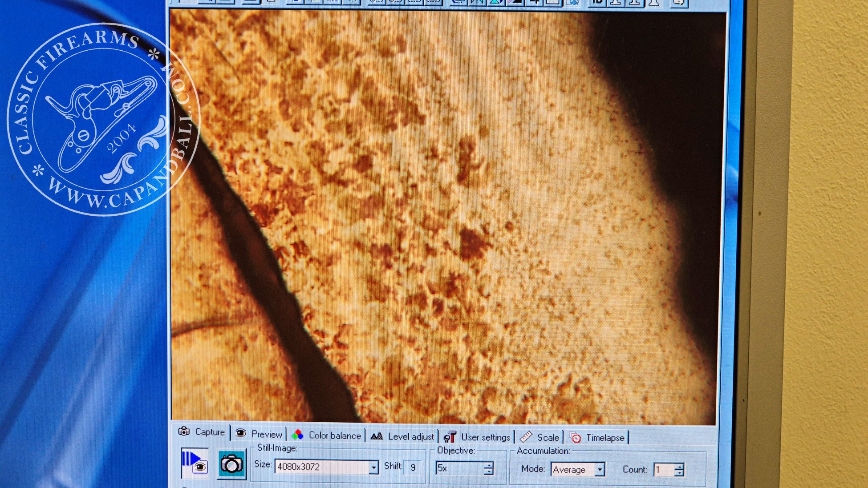Increment Accumulation Count with up arrow
Screen dimensions: 868x488
tap(679, 467)
